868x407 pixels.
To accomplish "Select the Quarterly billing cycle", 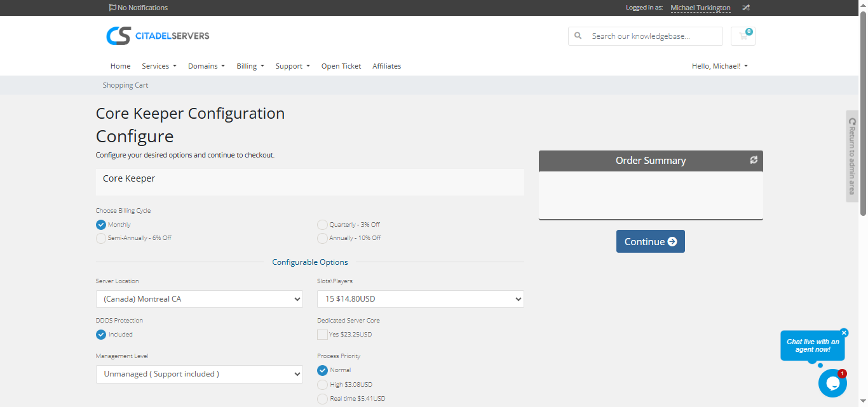I will (x=322, y=224).
